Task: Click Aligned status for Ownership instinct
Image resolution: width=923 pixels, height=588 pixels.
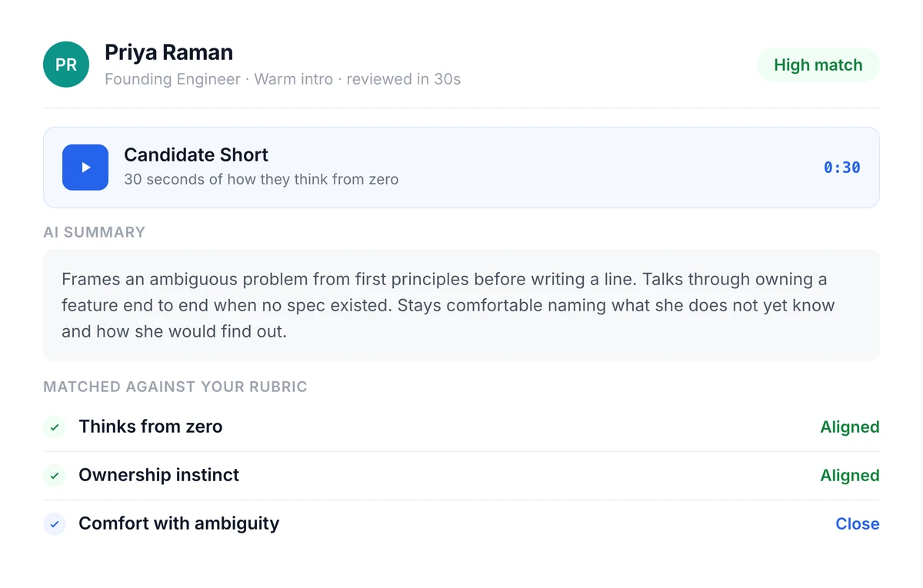Action: click(x=850, y=476)
